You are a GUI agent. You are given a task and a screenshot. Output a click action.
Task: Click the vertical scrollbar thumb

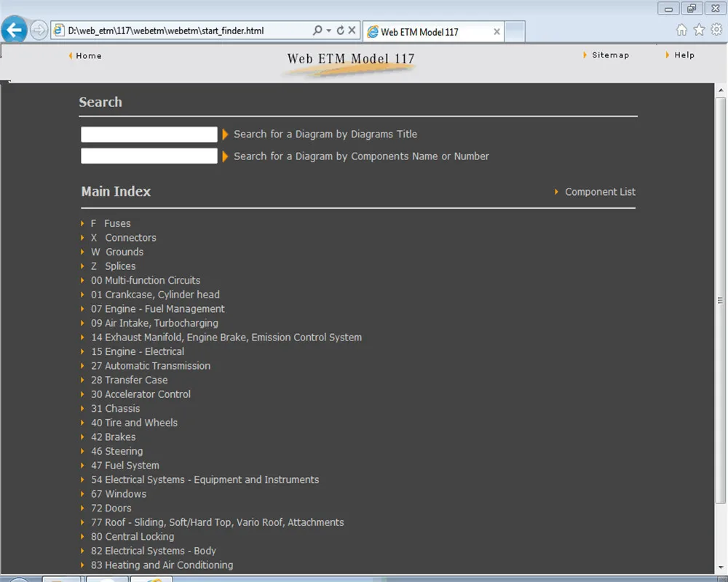tap(721, 300)
